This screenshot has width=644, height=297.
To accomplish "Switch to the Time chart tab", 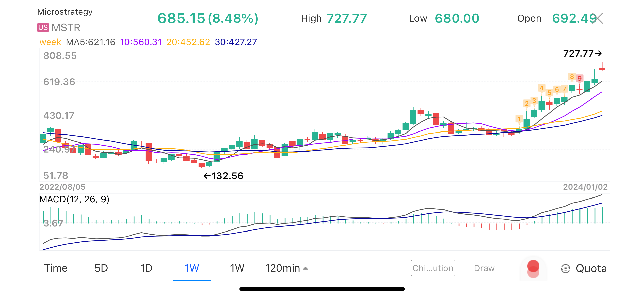I will [x=56, y=268].
